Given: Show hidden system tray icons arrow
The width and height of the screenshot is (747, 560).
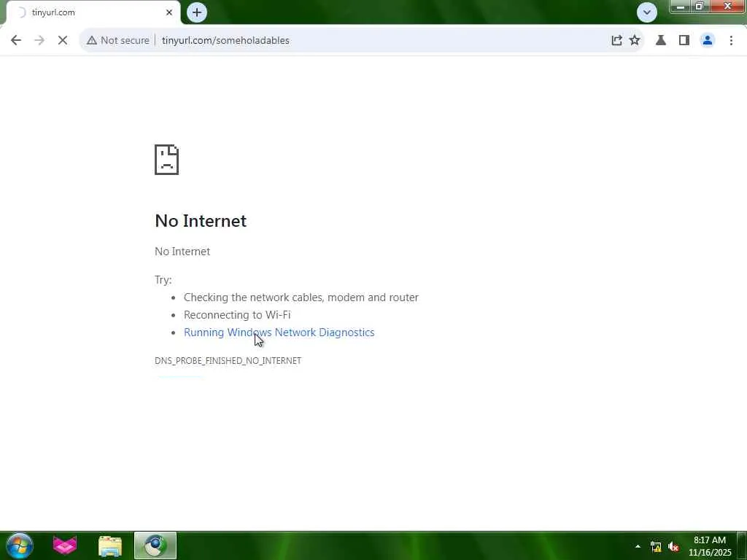Looking at the screenshot, I should pyautogui.click(x=638, y=547).
